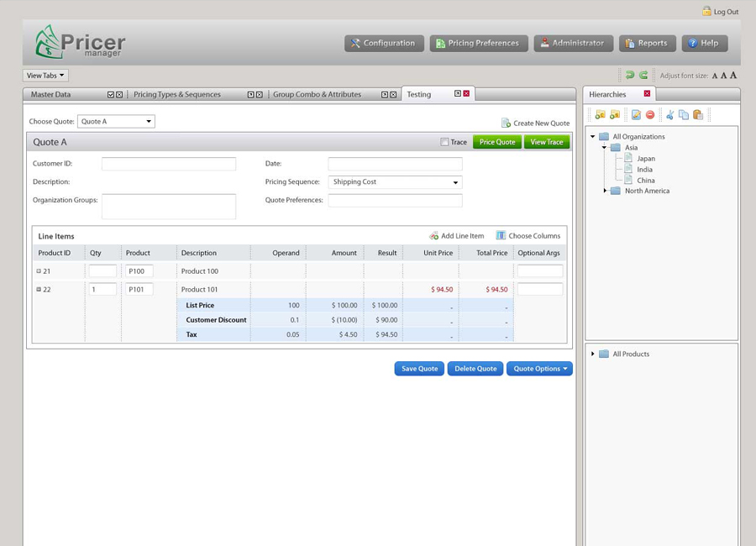Screen dimensions: 756x546
Task: Expand the North America tree node
Action: [x=605, y=191]
